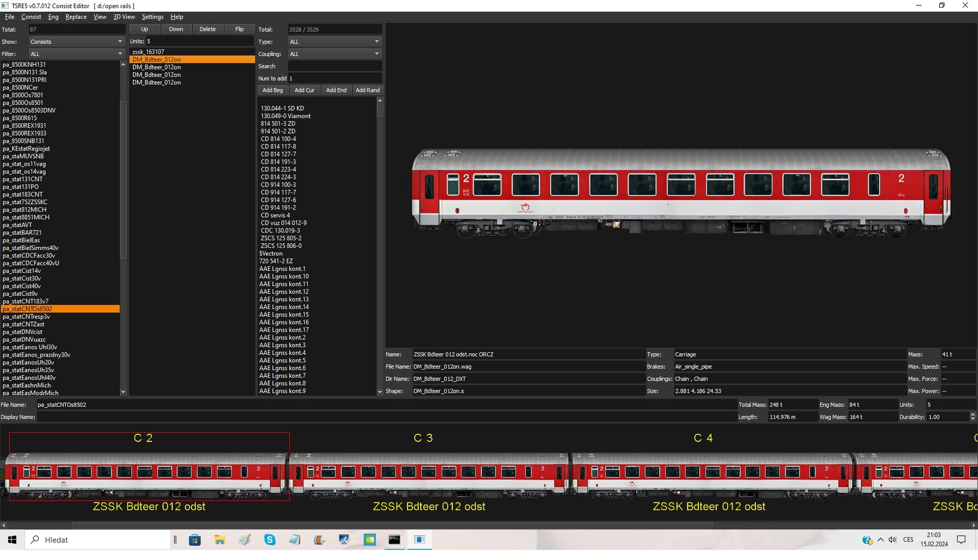The image size is (978, 560).
Task: Open the Windows Start menu
Action: click(x=12, y=540)
